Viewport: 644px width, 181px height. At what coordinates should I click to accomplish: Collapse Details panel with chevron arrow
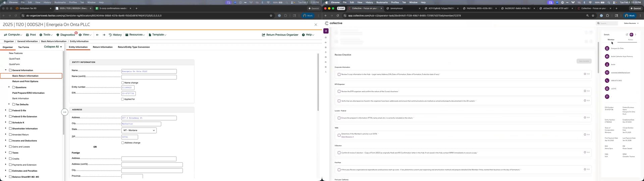coord(635,35)
